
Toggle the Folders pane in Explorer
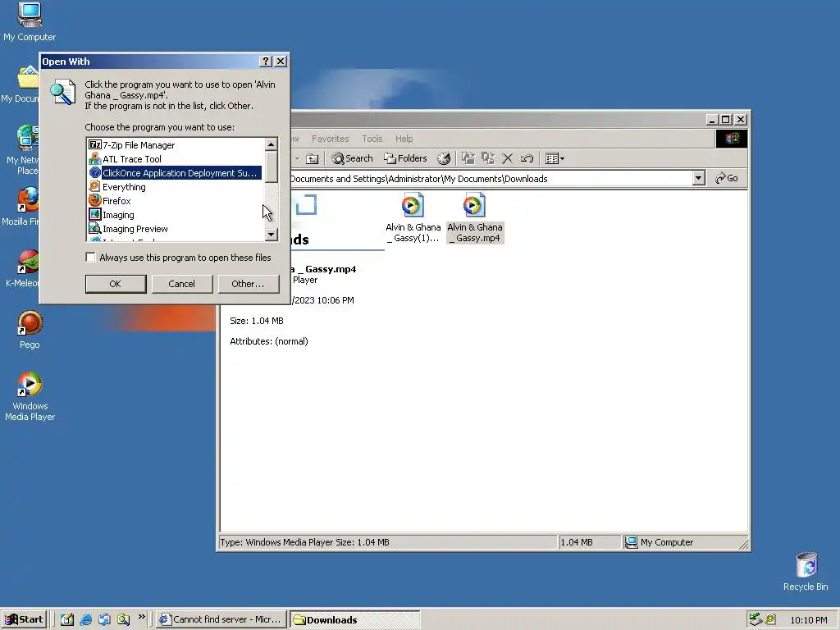[405, 158]
